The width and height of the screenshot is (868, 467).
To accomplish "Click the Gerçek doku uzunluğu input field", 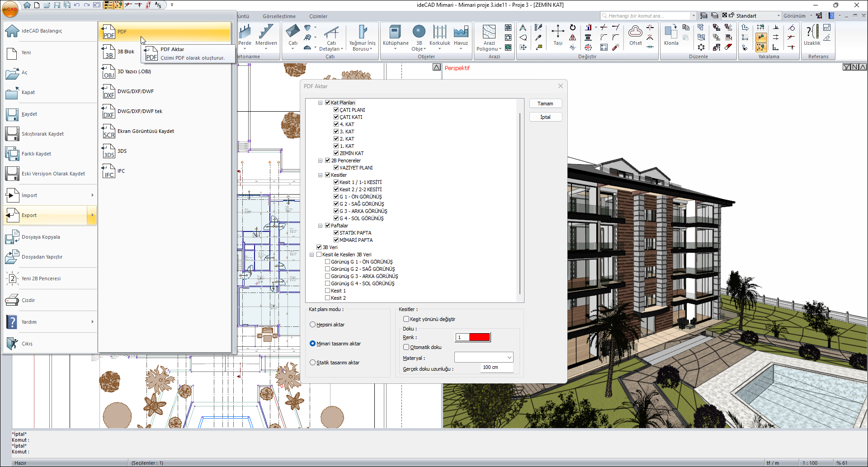I will 496,368.
